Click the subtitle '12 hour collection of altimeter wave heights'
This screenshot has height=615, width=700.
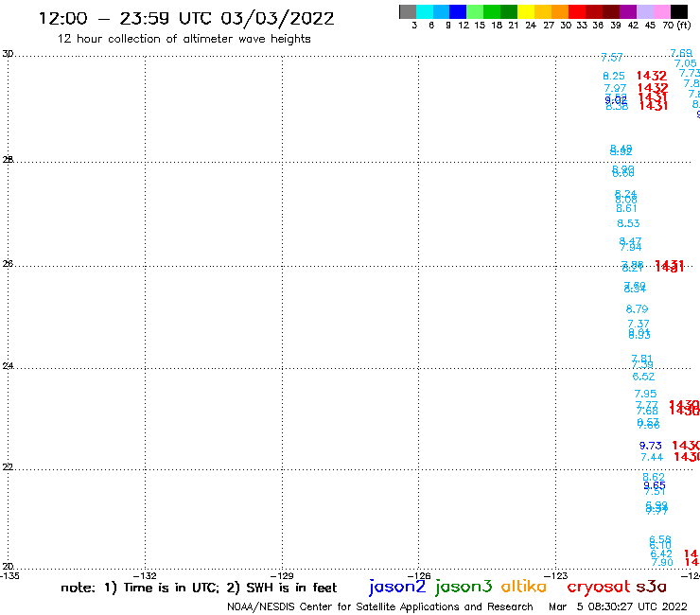184,40
